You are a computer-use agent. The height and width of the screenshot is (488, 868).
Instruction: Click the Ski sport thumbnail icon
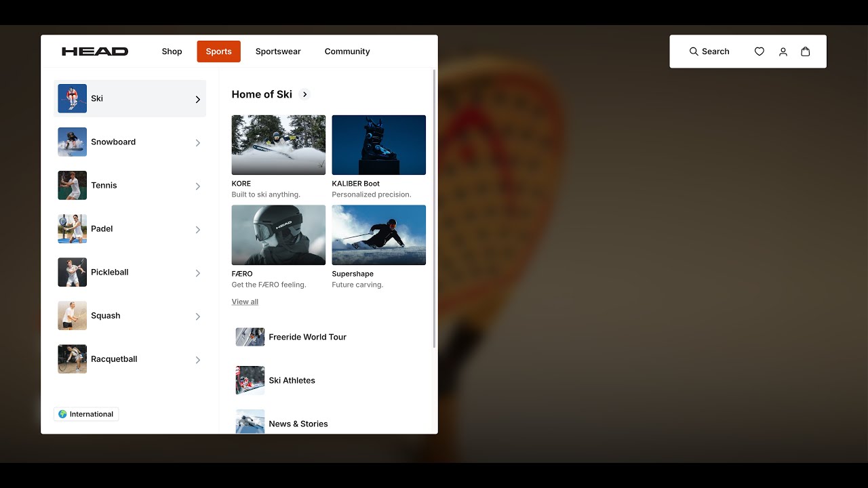pos(72,98)
